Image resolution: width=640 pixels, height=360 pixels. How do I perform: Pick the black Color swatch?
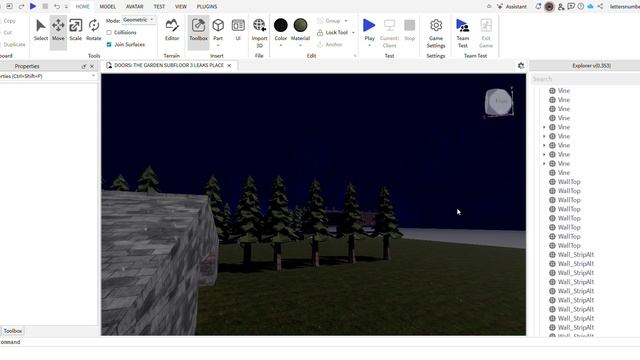[281, 25]
